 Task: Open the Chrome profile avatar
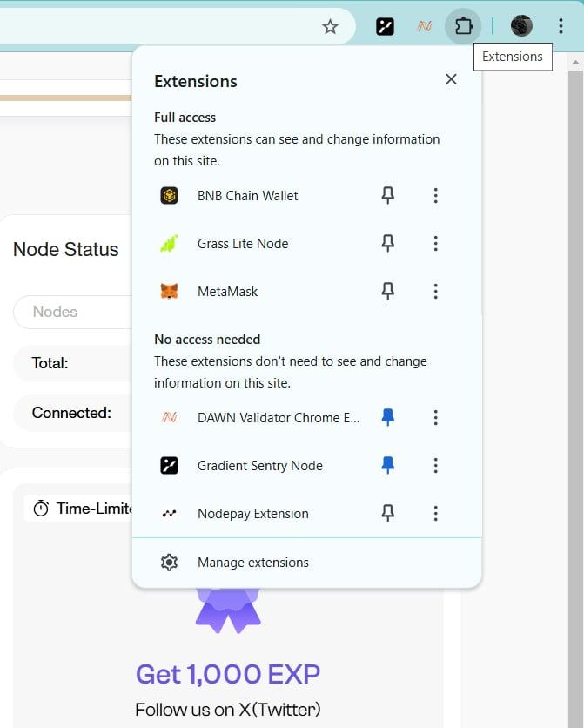point(521,26)
